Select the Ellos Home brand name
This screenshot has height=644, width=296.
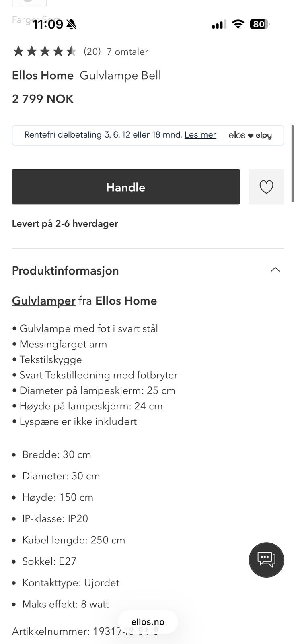pyautogui.click(x=42, y=75)
